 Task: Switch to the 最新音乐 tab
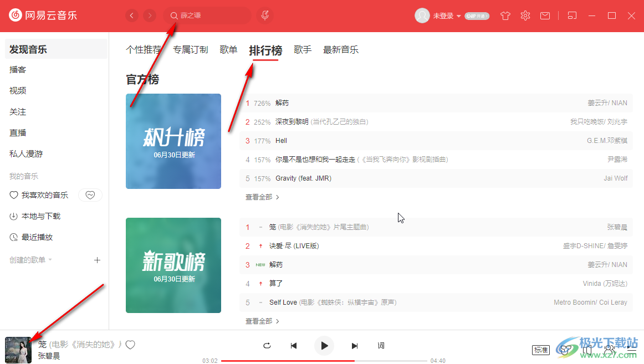tap(340, 50)
